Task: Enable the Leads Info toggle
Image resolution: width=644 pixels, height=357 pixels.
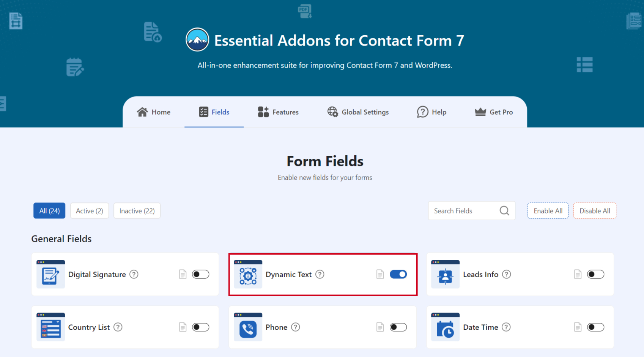Action: point(596,274)
